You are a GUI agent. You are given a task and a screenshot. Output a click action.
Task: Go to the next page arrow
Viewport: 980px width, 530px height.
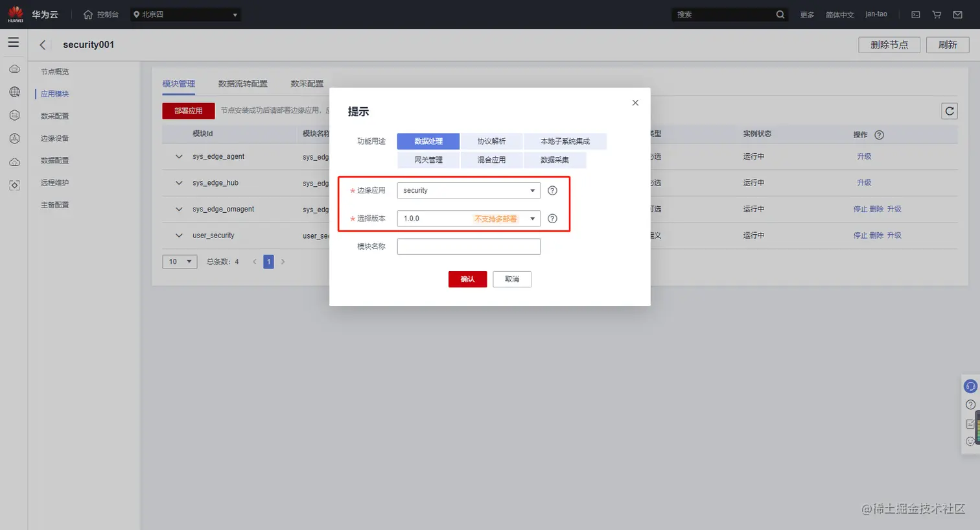[x=283, y=262]
